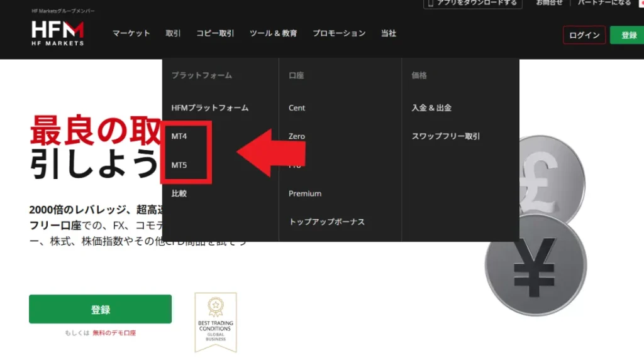Open the プロモーション menu
The image size is (644, 358).
pyautogui.click(x=339, y=33)
